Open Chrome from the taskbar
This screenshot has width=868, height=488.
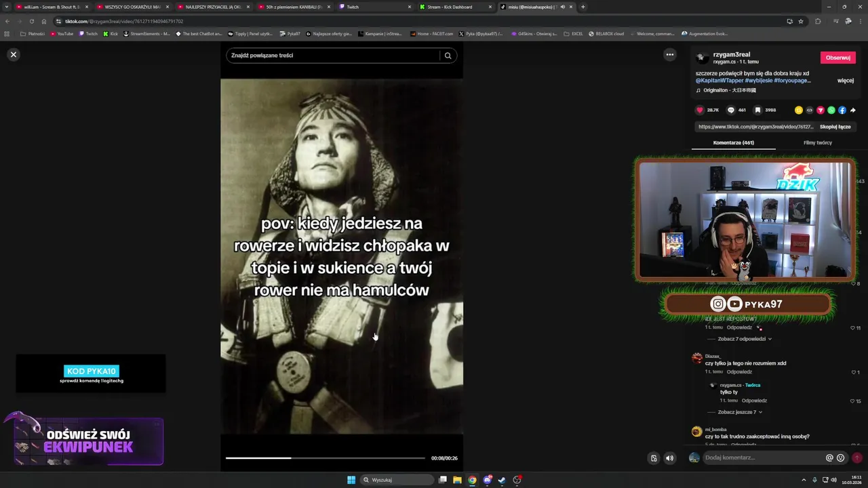[472, 480]
